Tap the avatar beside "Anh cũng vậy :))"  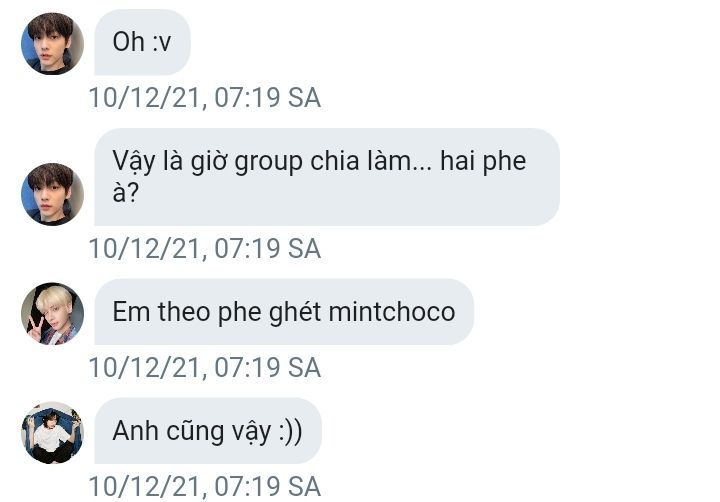52,432
